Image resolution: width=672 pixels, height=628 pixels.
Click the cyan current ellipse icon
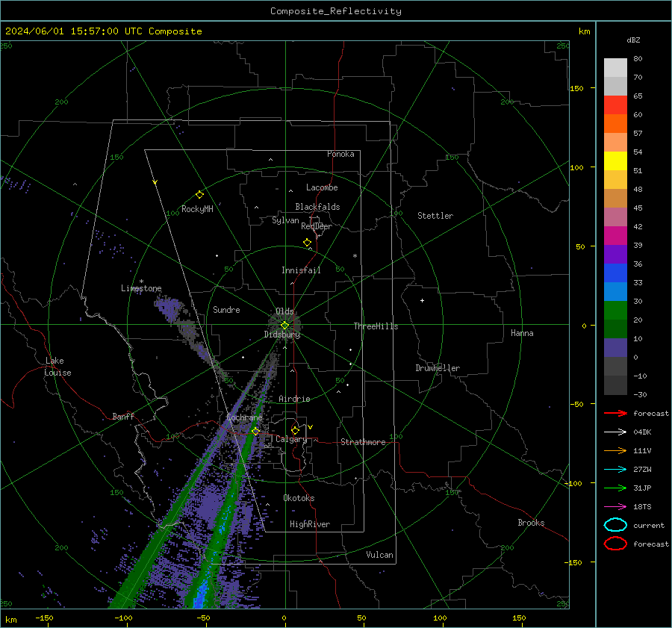615,525
